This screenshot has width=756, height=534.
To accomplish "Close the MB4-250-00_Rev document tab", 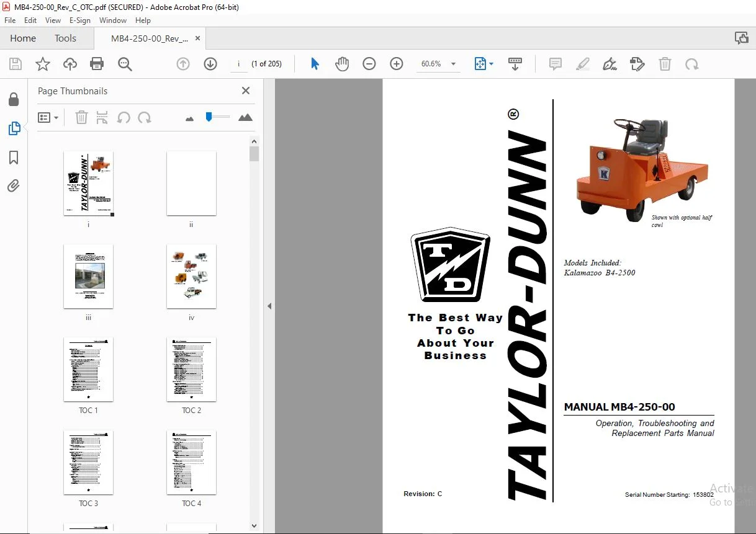I will click(198, 38).
